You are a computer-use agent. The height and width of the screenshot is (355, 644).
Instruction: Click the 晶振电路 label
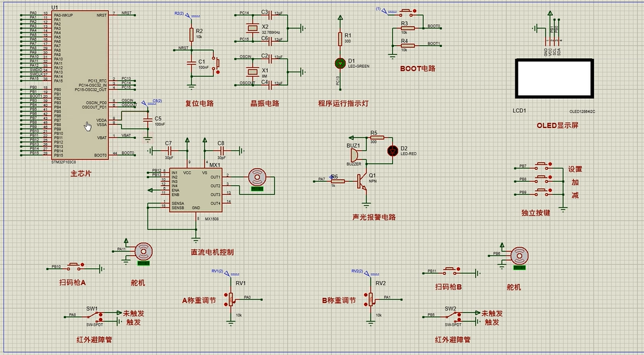coord(265,103)
